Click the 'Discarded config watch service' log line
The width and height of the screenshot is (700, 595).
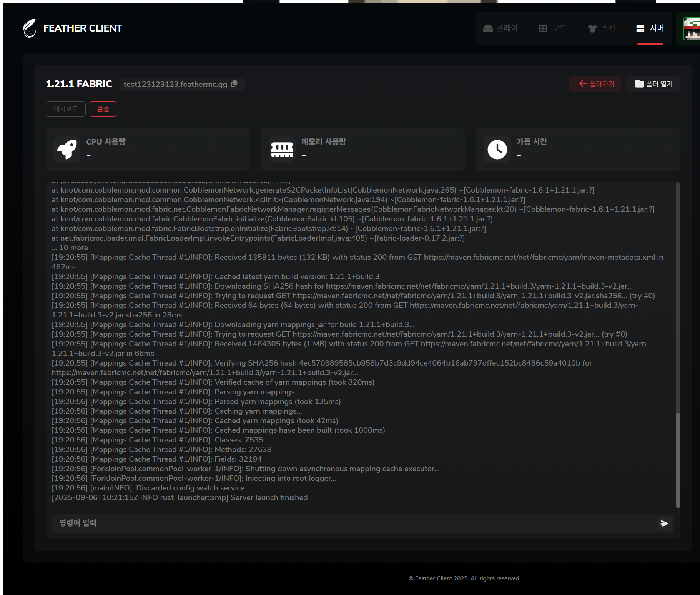tap(148, 488)
